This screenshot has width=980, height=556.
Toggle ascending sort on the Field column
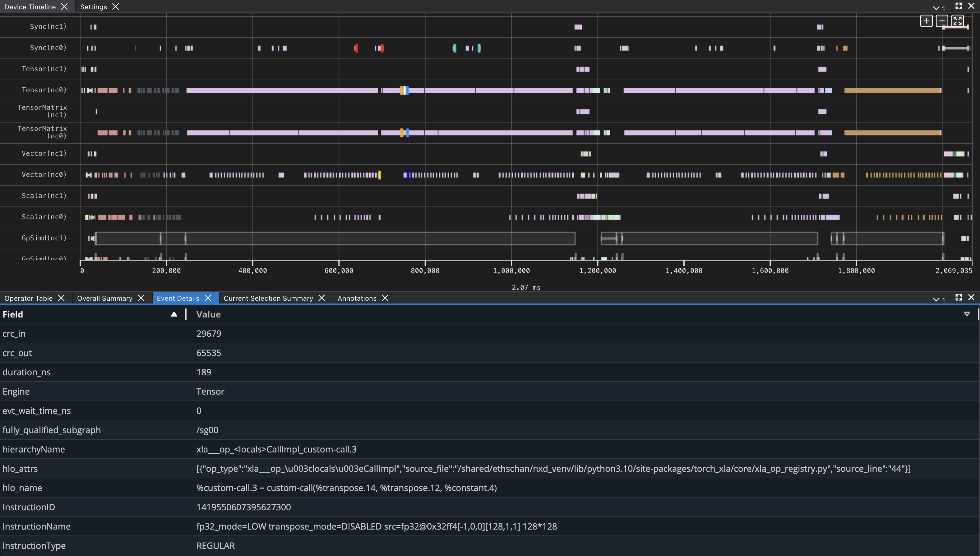174,314
